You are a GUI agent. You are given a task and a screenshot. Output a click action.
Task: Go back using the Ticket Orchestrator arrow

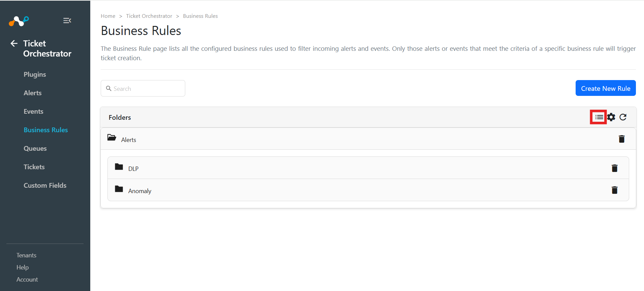[x=14, y=43]
